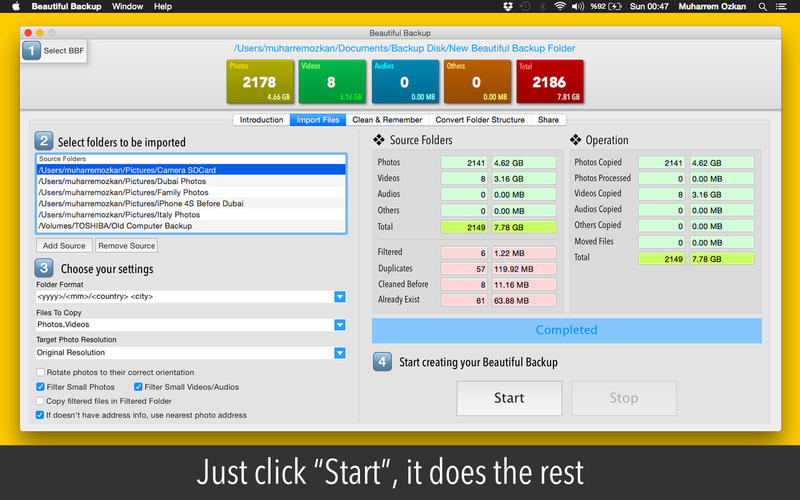Viewport: 800px width, 500px height.
Task: Click the Folder Format pattern field
Action: coord(185,296)
